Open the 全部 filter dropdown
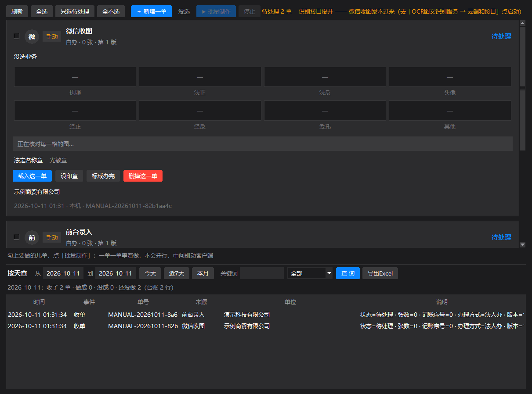Image resolution: width=532 pixels, height=394 pixels. click(x=310, y=273)
